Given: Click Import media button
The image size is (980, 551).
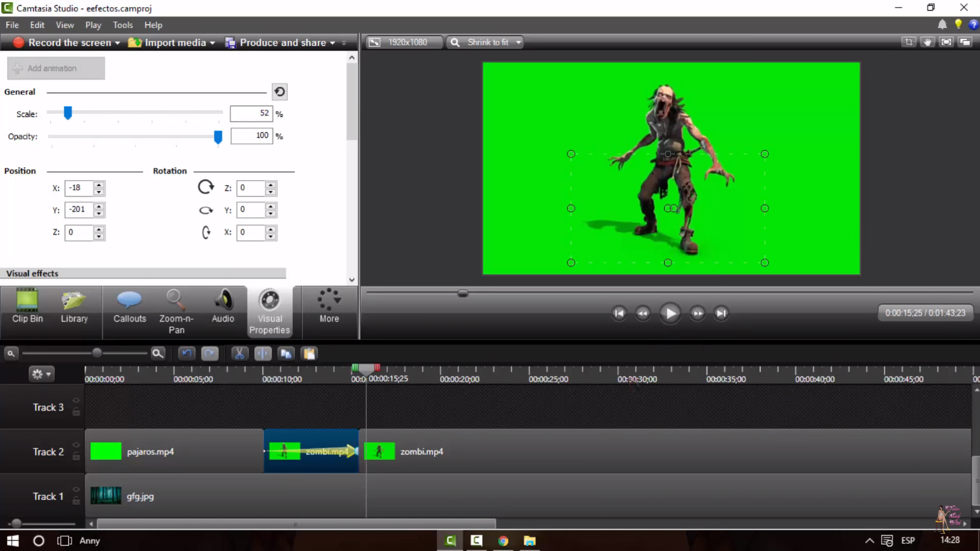Looking at the screenshot, I should point(168,42).
